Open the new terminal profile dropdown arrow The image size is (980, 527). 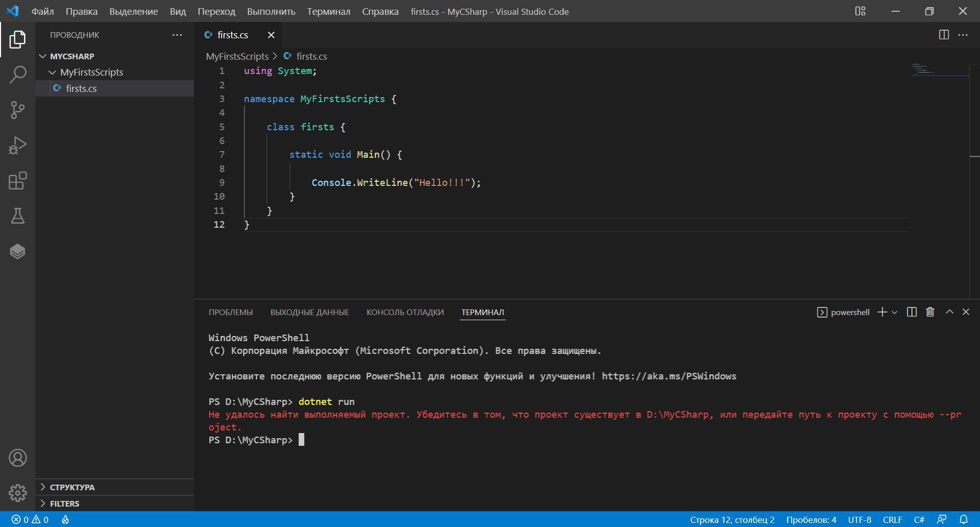(894, 312)
